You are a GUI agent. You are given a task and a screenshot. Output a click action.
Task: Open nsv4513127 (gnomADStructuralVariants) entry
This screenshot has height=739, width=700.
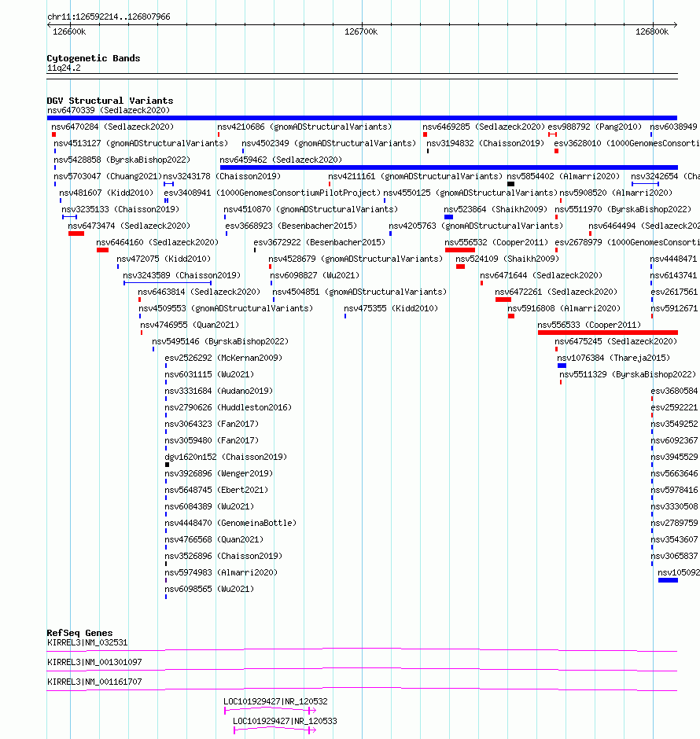(141, 143)
